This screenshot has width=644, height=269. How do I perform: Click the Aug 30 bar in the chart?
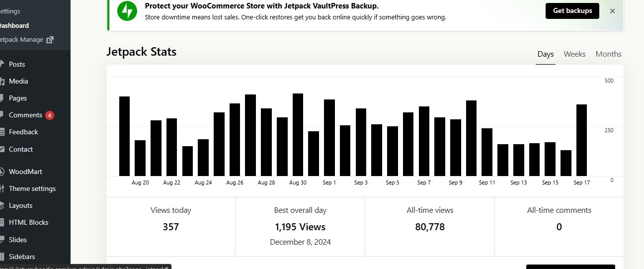click(x=298, y=135)
